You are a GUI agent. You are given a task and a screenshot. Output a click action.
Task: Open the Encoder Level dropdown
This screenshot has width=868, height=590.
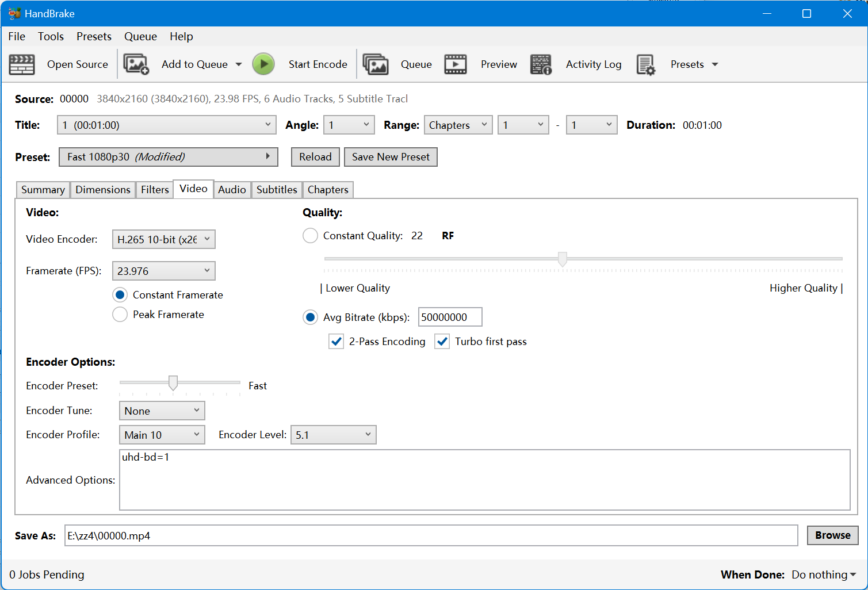334,435
